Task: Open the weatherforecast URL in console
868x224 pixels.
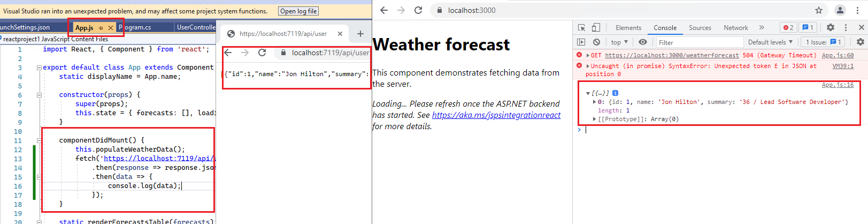Action: pyautogui.click(x=672, y=55)
